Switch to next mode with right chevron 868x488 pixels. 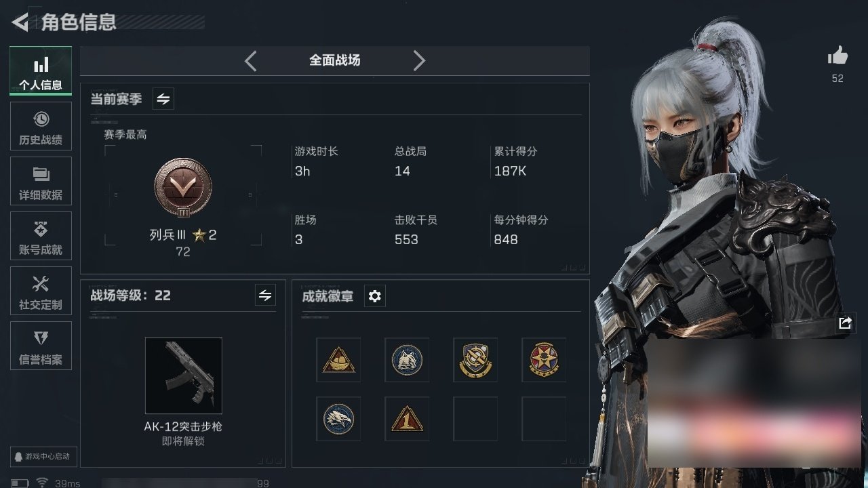tap(419, 60)
